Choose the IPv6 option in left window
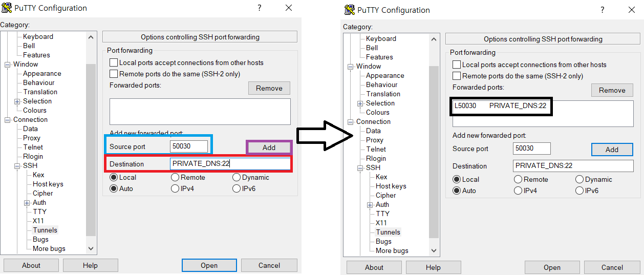 click(237, 188)
